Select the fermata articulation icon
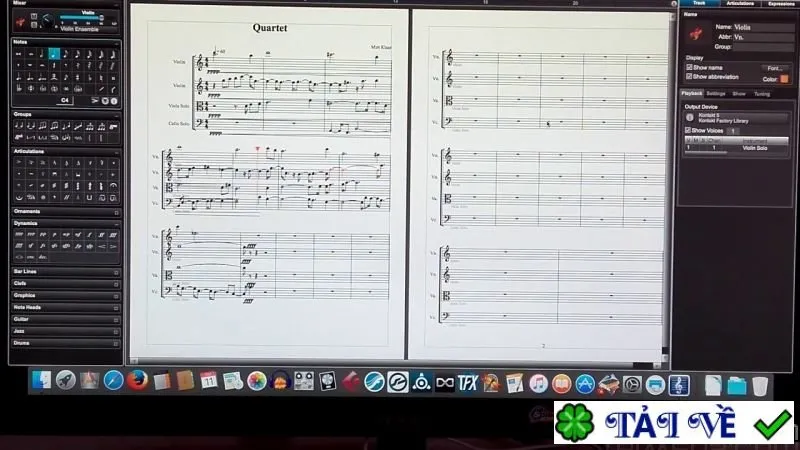The height and width of the screenshot is (450, 800). click(113, 186)
